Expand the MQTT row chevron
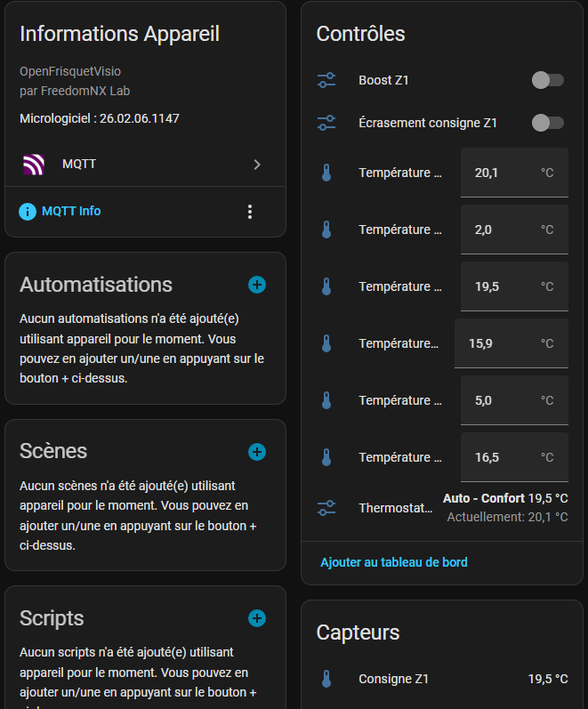Image resolution: width=588 pixels, height=709 pixels. pos(257,165)
